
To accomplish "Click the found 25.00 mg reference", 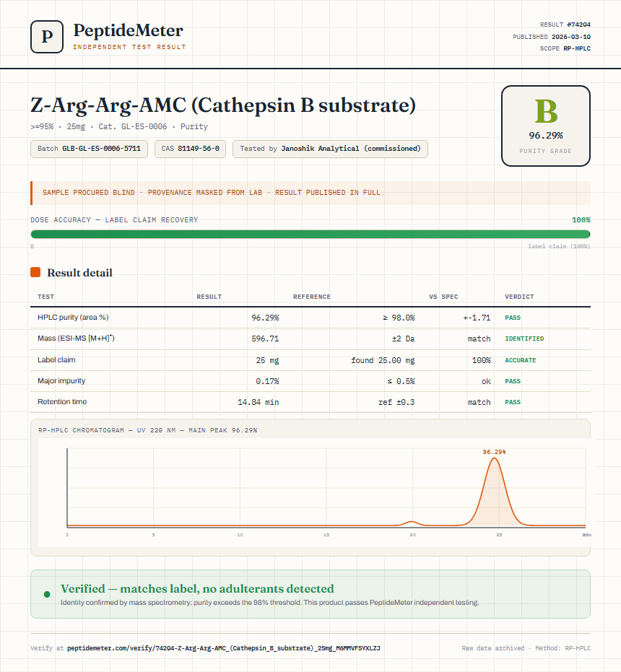I will (x=383, y=360).
